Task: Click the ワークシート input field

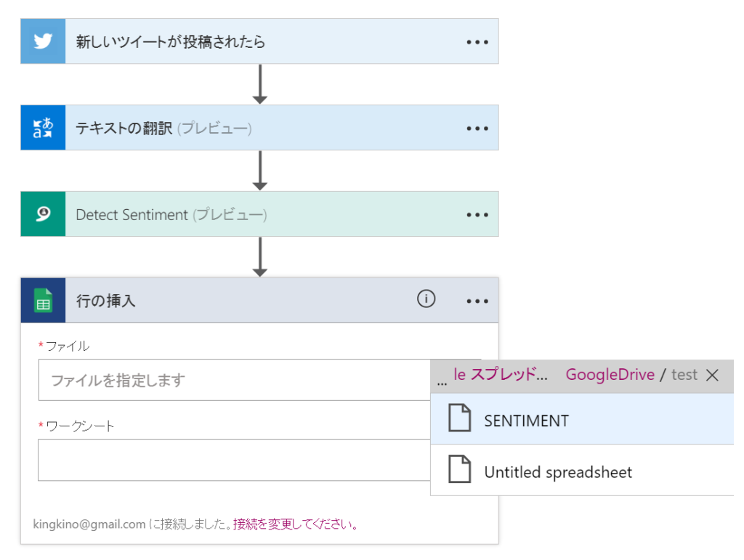Action: click(232, 460)
